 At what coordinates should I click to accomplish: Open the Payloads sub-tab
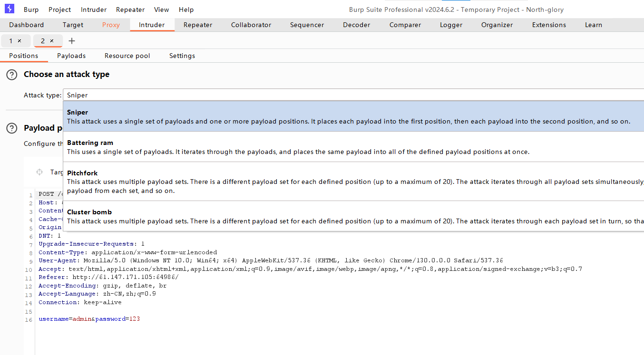tap(71, 56)
